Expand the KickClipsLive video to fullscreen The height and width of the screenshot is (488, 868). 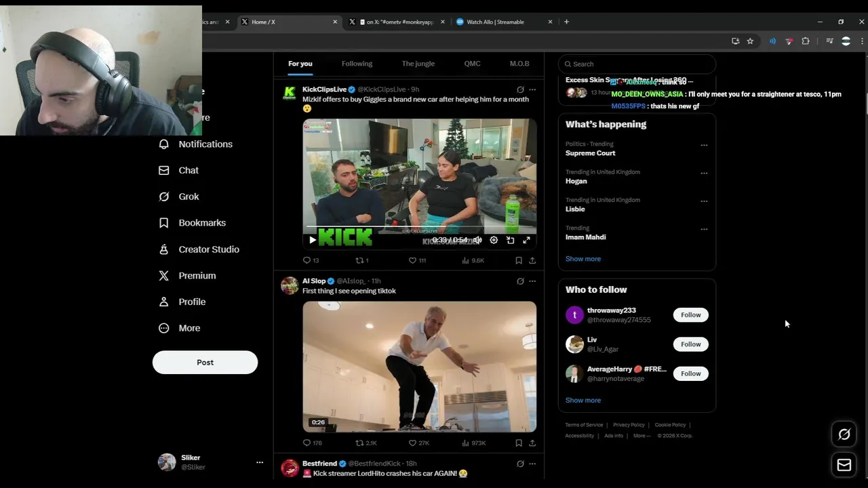[526, 240]
